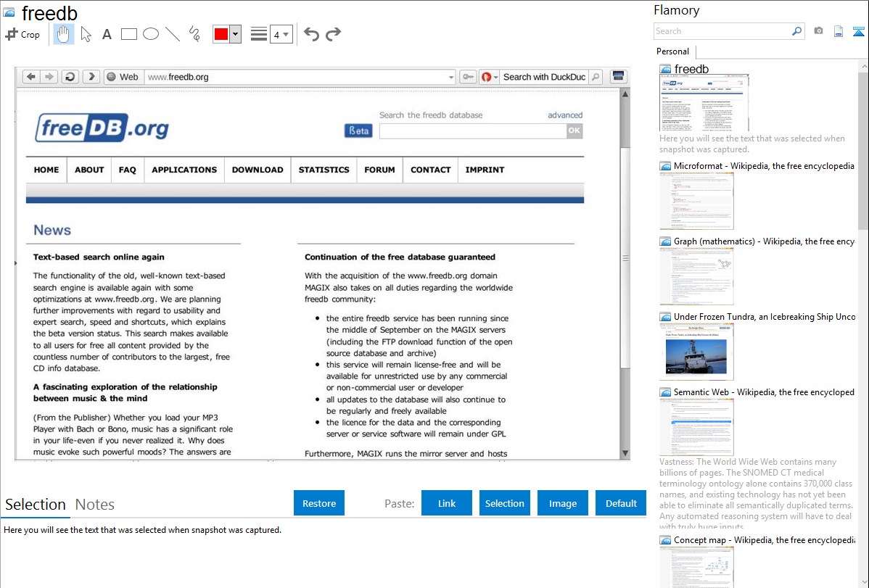Open the Microformat Wikipedia snapshot thumbnail

tap(696, 201)
